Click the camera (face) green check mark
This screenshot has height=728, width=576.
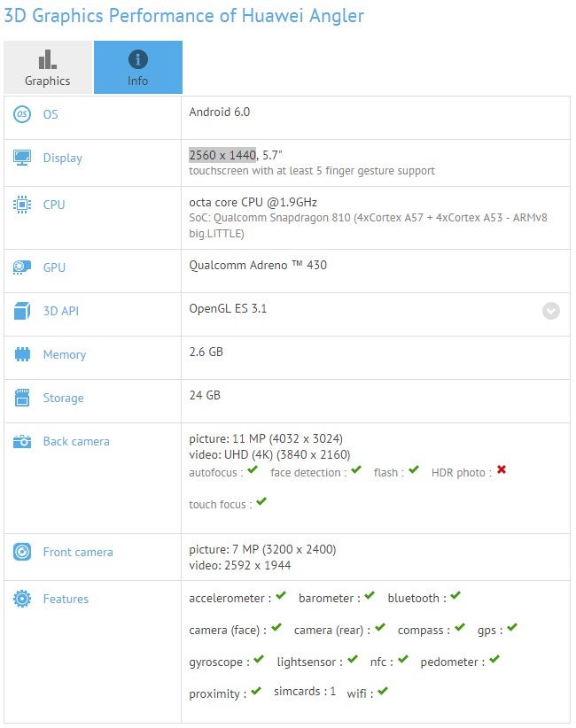(276, 627)
